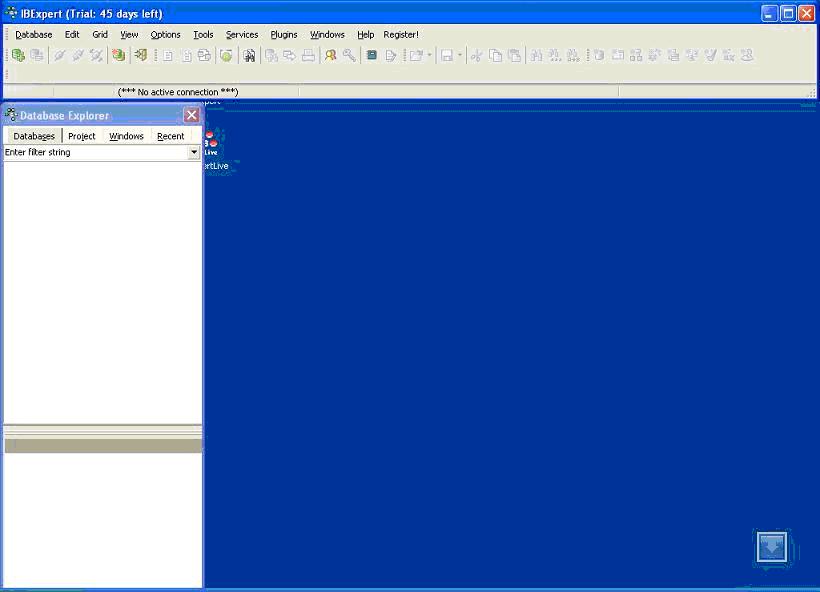
Task: Switch to the Recent tab
Action: [170, 136]
